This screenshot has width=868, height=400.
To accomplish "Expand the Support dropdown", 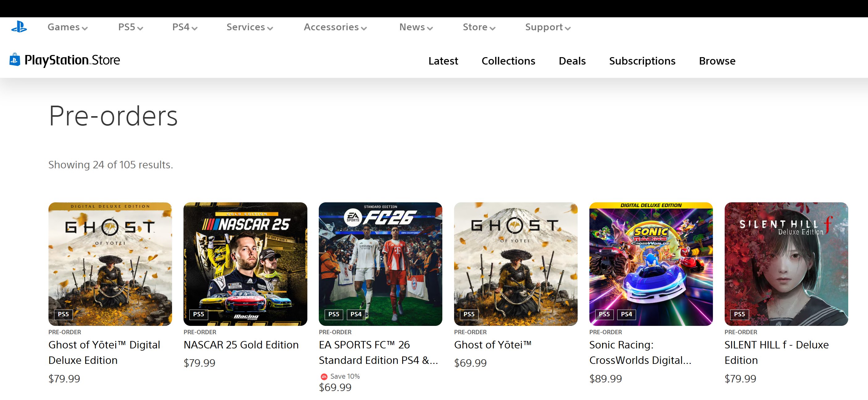I will point(548,27).
